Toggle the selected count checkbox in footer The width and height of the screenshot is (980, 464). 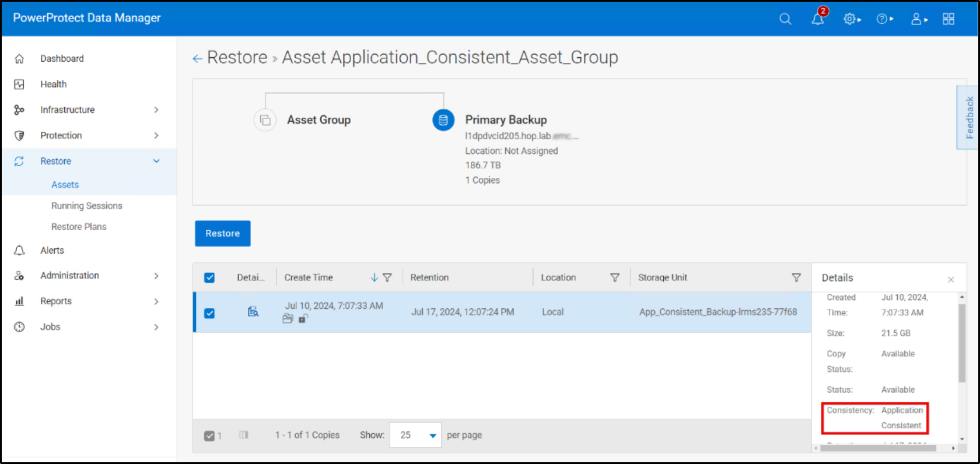tap(209, 435)
